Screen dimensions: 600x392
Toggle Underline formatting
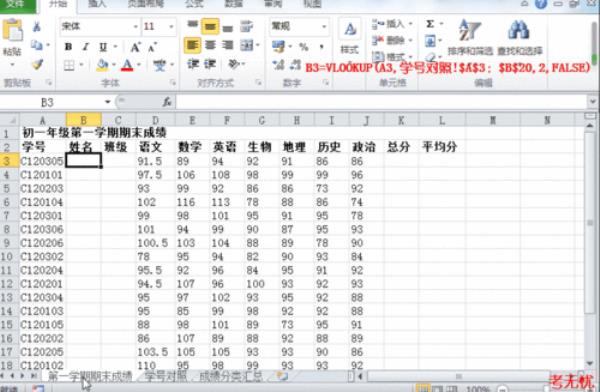pyautogui.click(x=103, y=47)
